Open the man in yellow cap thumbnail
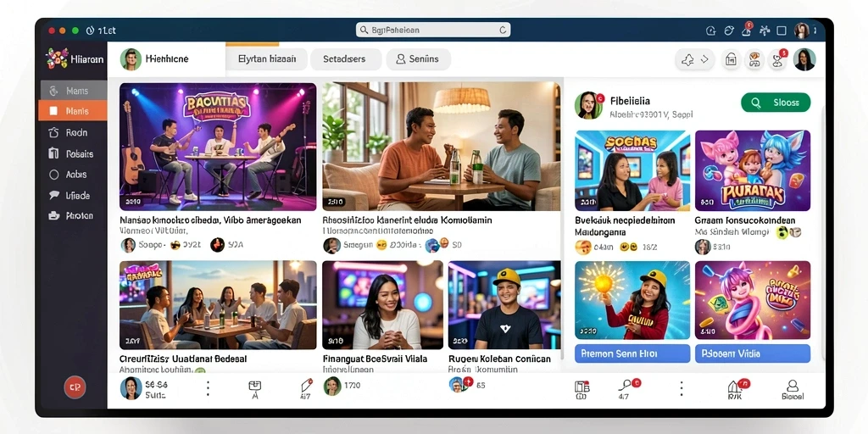Screen dimensions: 868x434 click(x=504, y=305)
